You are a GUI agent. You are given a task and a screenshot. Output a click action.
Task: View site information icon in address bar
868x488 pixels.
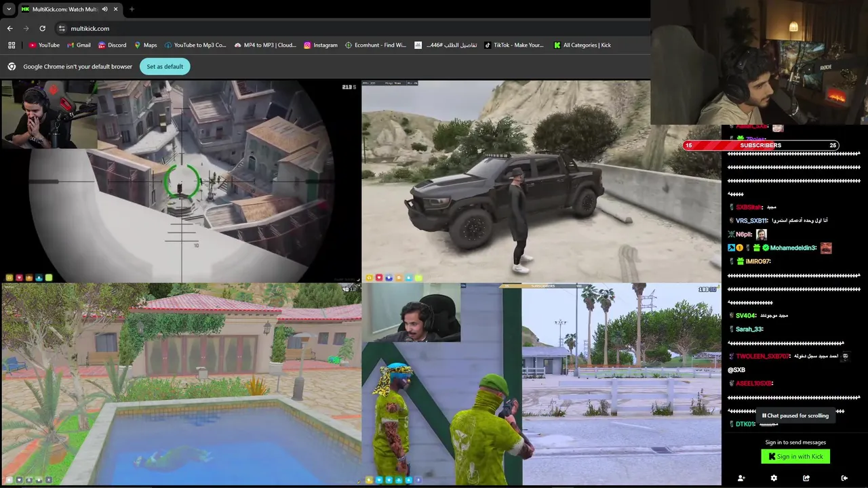[x=62, y=28]
